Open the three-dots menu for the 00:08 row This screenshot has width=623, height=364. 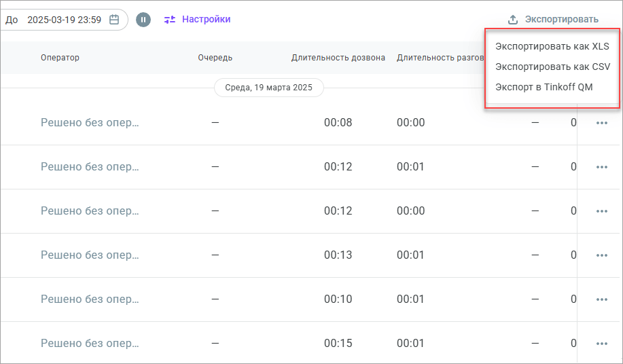click(x=601, y=123)
